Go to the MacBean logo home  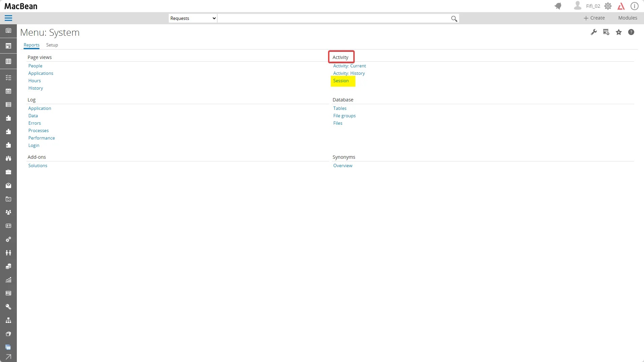21,6
